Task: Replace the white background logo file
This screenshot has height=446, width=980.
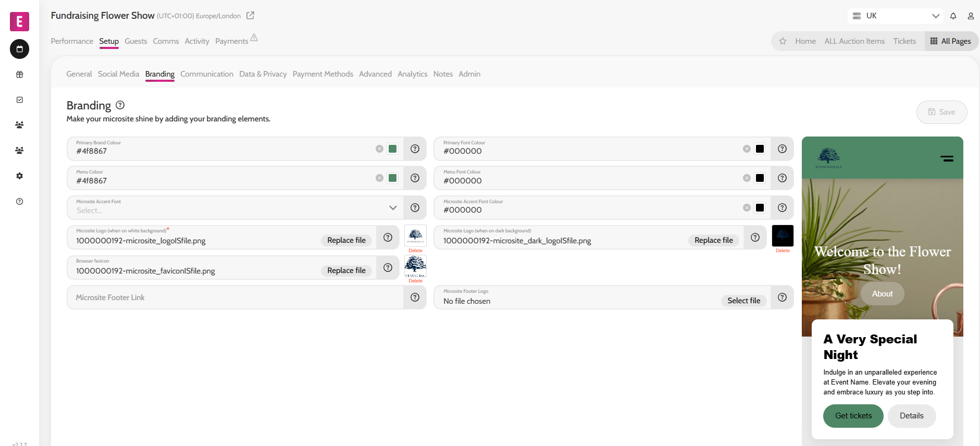Action: [x=346, y=240]
